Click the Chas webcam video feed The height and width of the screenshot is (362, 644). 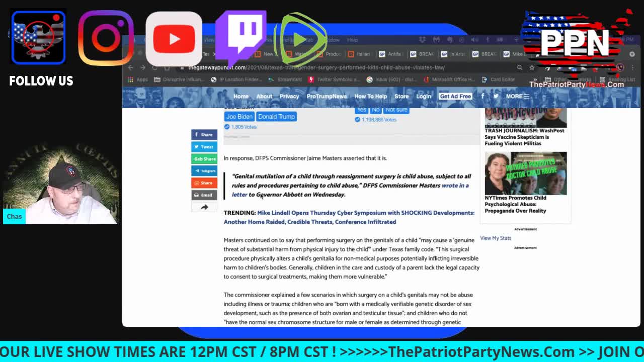click(61, 184)
